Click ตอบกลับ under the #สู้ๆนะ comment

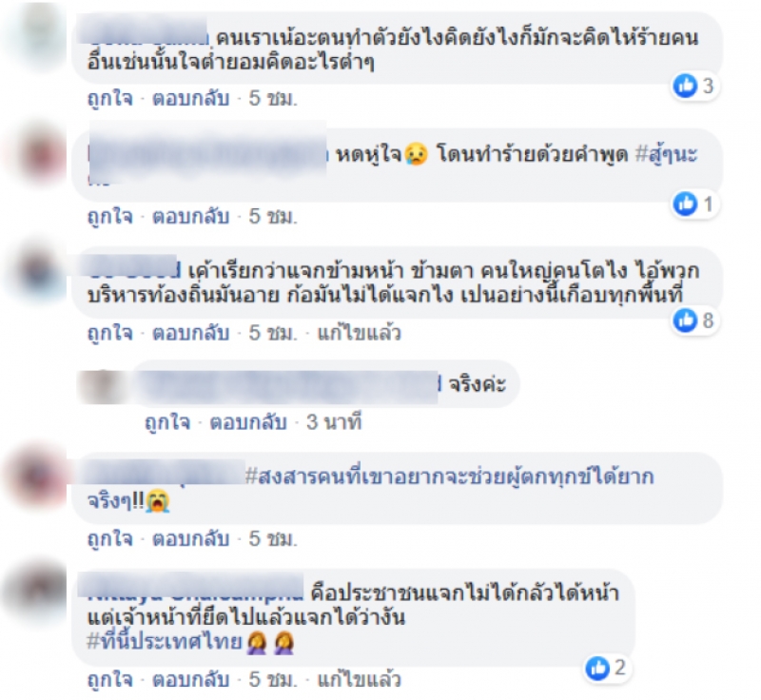point(191,216)
